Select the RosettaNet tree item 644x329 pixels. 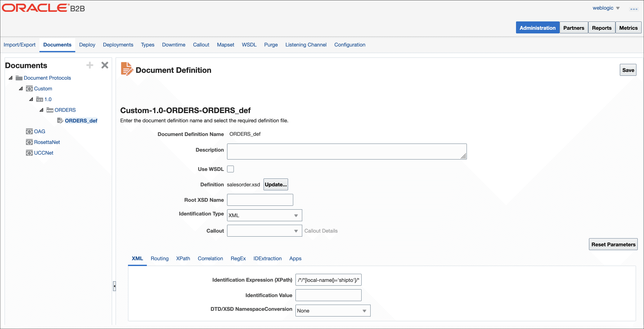47,142
